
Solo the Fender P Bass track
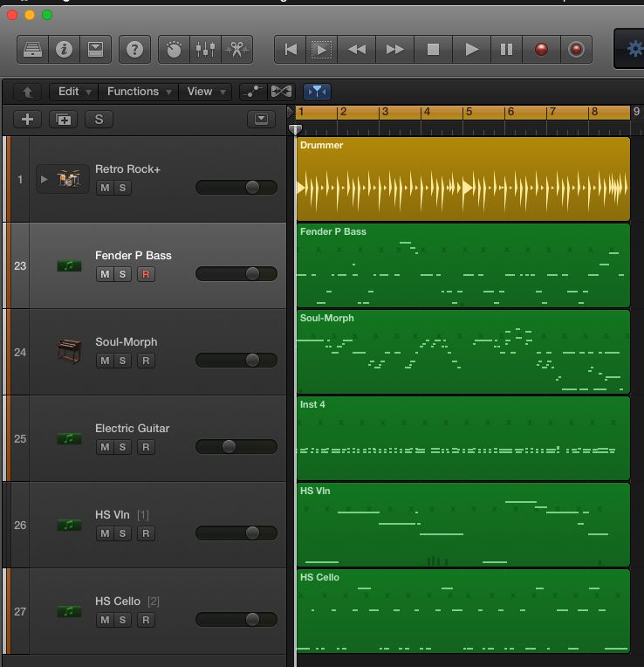click(x=122, y=274)
